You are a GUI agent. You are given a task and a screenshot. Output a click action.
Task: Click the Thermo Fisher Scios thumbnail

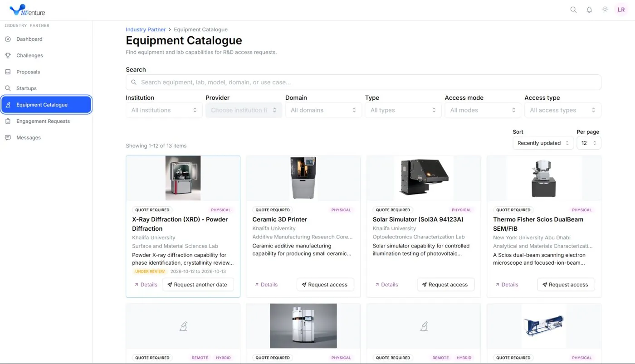point(543,178)
